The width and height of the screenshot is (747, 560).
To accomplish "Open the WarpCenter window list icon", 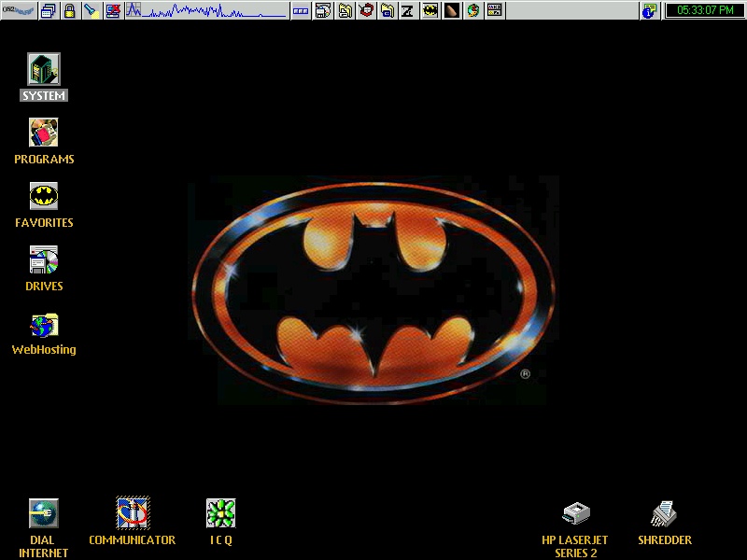I will click(49, 10).
